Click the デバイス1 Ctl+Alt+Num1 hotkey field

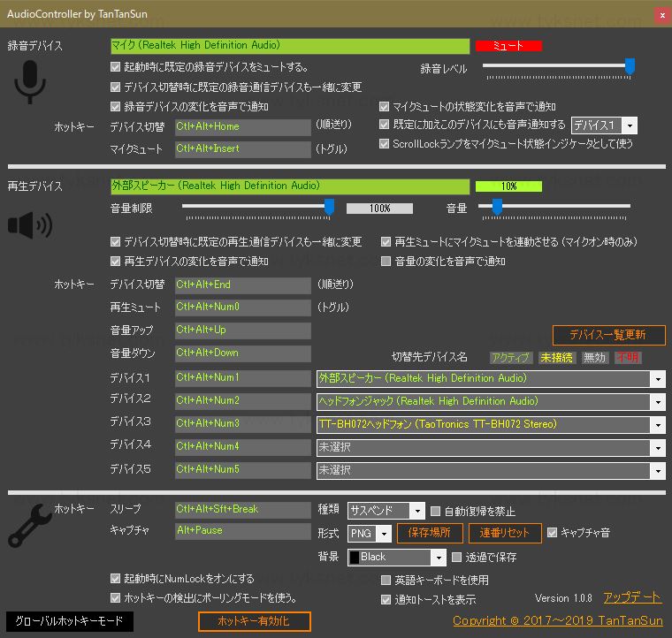[x=243, y=378]
